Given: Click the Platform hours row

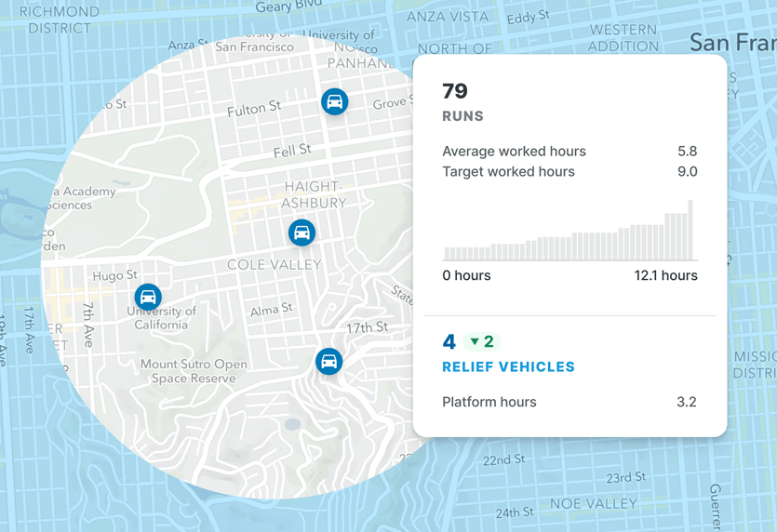Looking at the screenshot, I should coord(569,402).
